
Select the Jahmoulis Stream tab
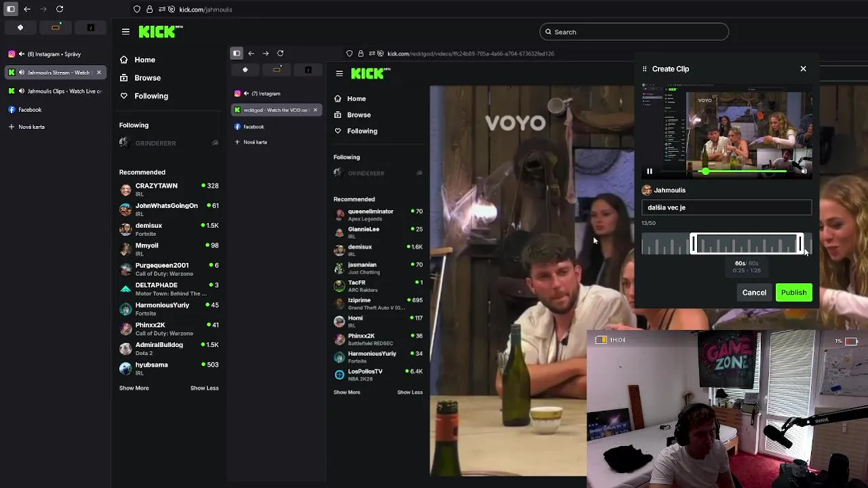pyautogui.click(x=54, y=73)
